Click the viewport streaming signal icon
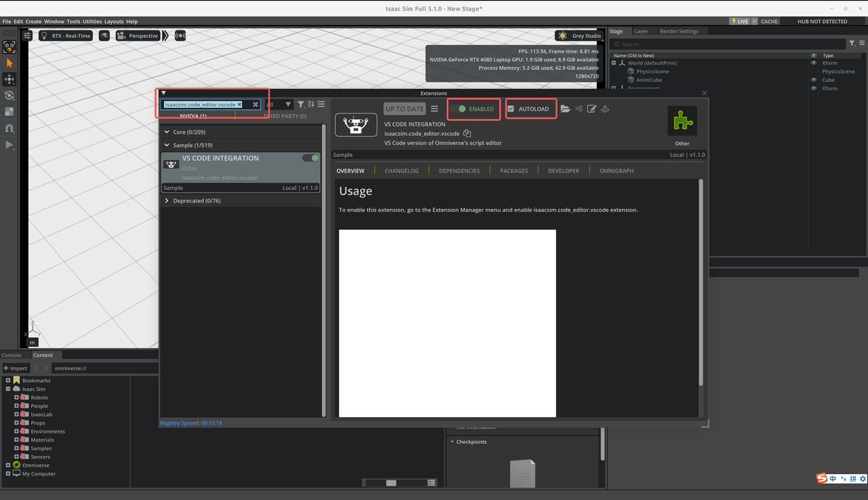The height and width of the screenshot is (500, 868). pyautogui.click(x=180, y=35)
